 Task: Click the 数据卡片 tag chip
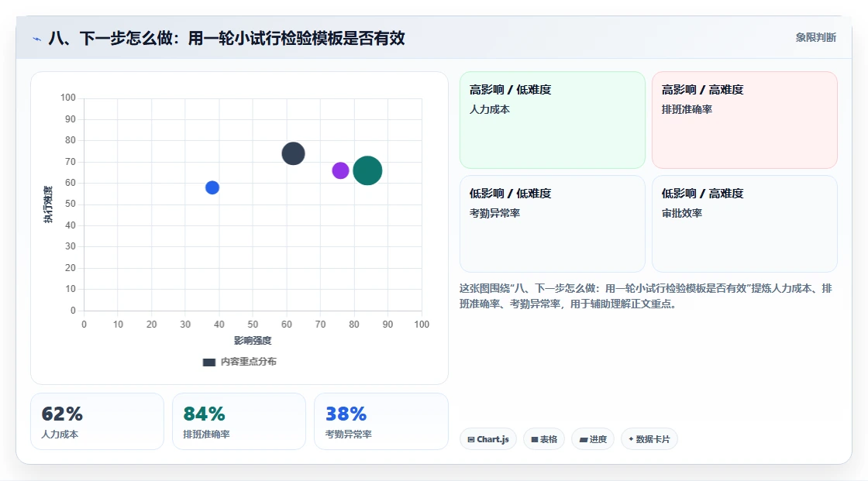[649, 439]
